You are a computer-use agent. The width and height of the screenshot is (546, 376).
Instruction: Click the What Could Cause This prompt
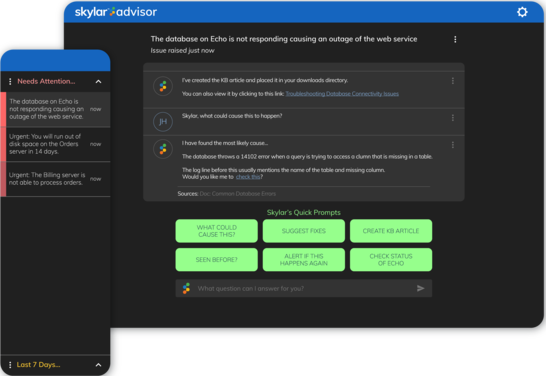pos(217,231)
